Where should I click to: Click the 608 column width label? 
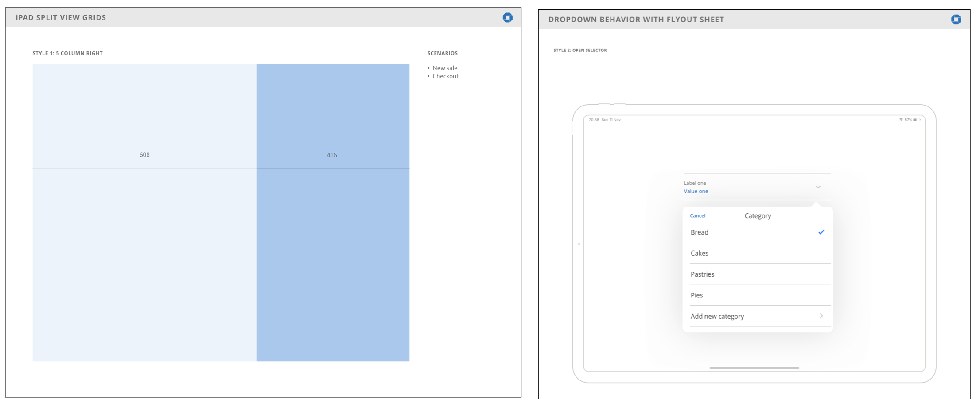(x=144, y=155)
